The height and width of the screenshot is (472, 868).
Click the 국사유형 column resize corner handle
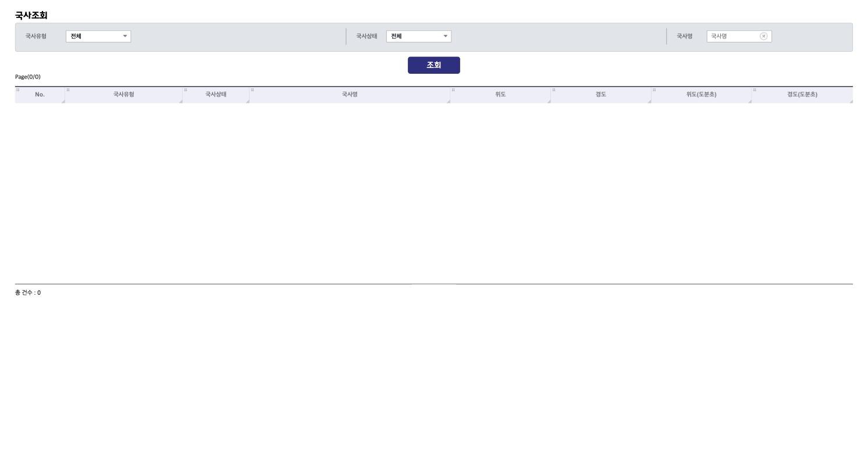coord(180,101)
